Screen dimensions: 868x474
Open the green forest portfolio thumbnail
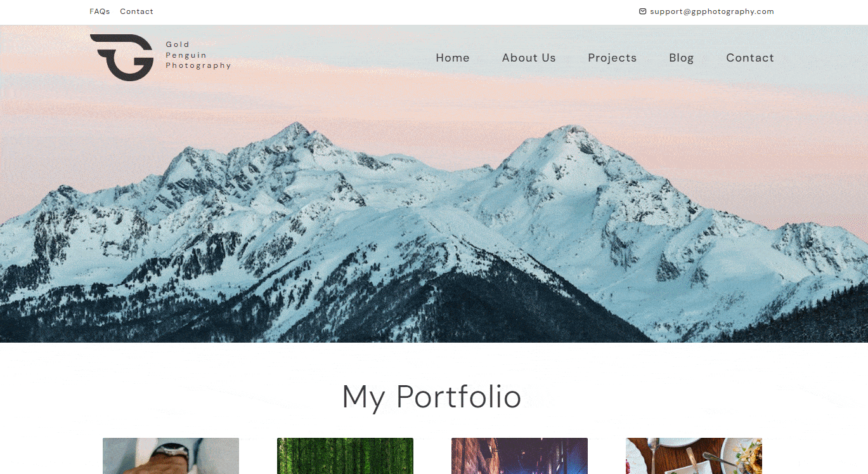345,456
